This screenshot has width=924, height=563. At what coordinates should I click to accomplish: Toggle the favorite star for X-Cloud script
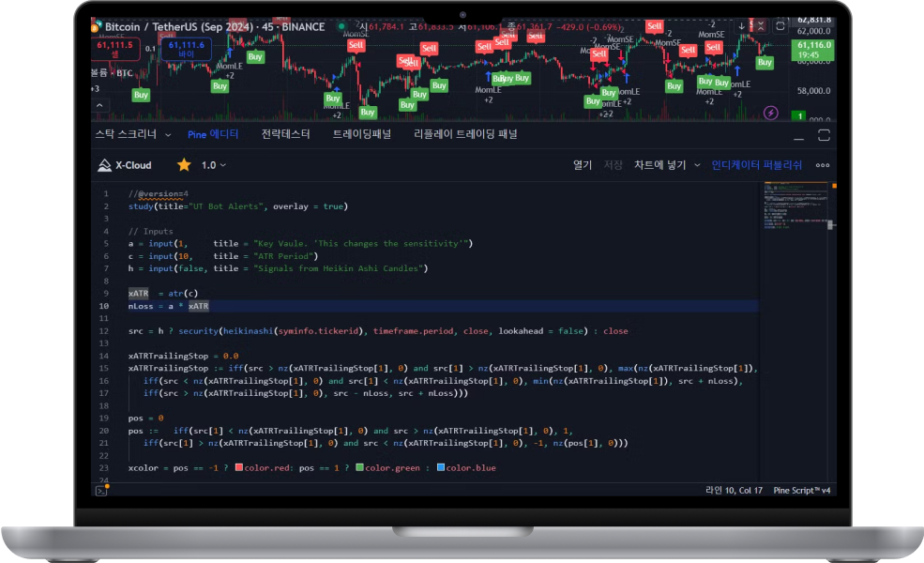[x=184, y=165]
